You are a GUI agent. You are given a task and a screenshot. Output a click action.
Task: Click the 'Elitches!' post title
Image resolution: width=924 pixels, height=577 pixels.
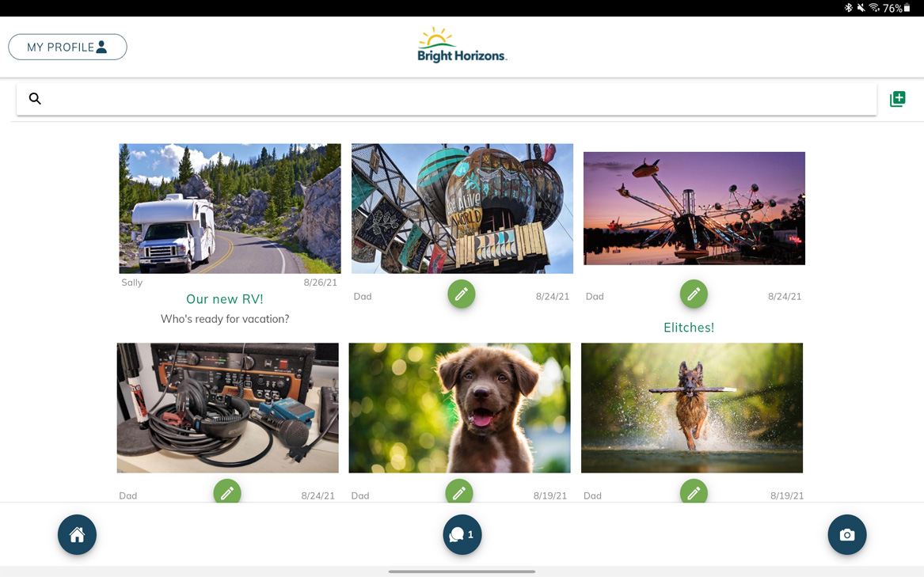[x=689, y=328]
